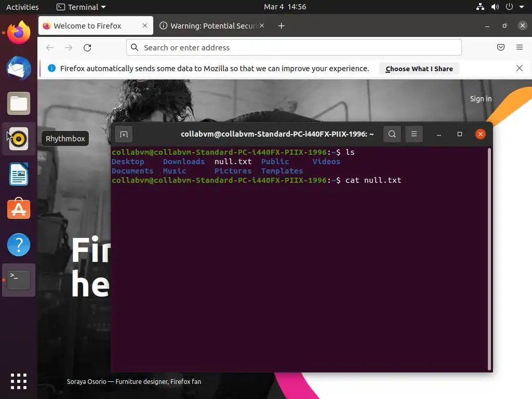Screen dimensions: 532x399
Task: Launch Rhythmbox music player from dock
Action: [x=19, y=139]
